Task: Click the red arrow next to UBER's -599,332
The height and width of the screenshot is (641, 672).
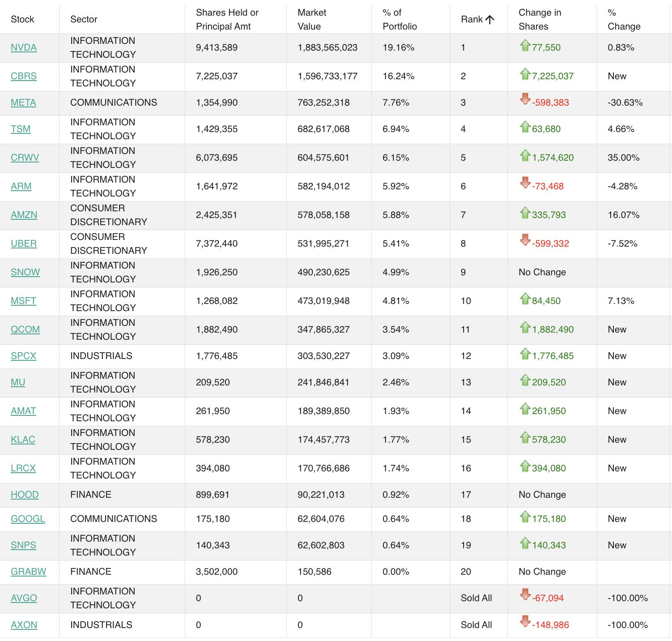Action: (x=525, y=240)
